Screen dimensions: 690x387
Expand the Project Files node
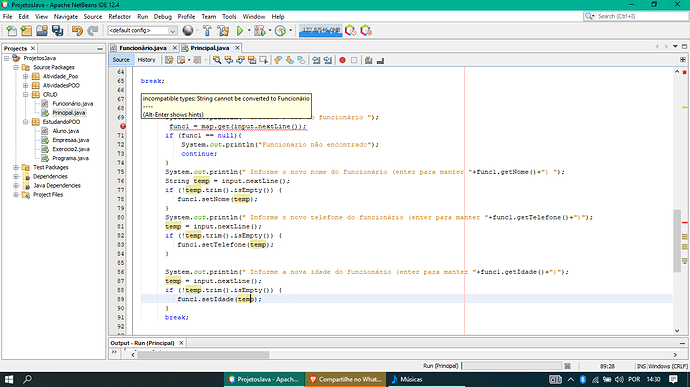coord(16,195)
